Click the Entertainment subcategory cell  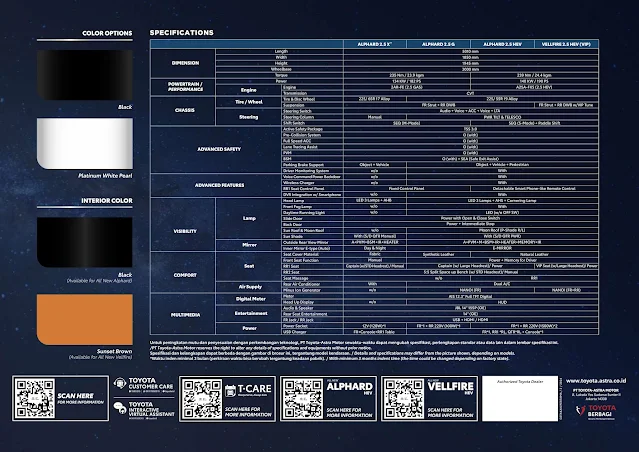pyautogui.click(x=249, y=313)
